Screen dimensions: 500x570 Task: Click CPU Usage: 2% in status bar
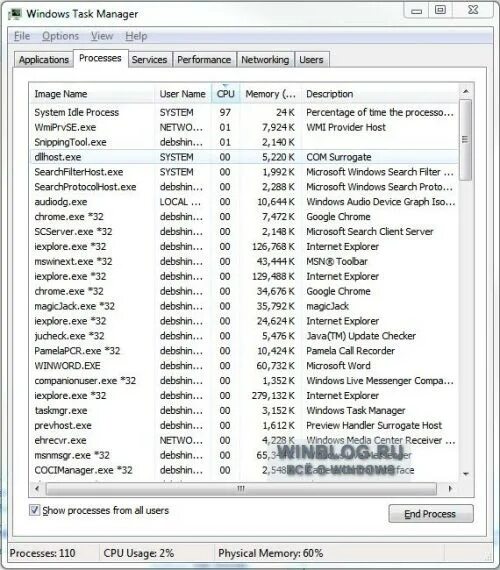pos(139,553)
